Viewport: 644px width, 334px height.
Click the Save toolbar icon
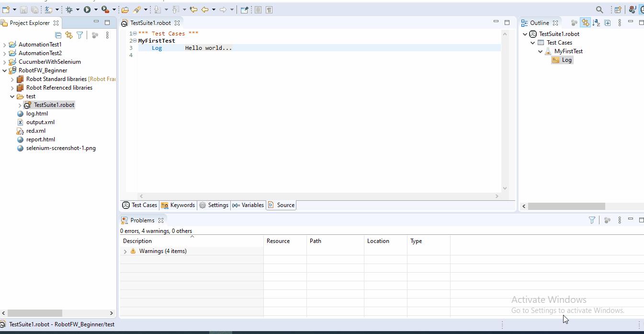[23, 10]
